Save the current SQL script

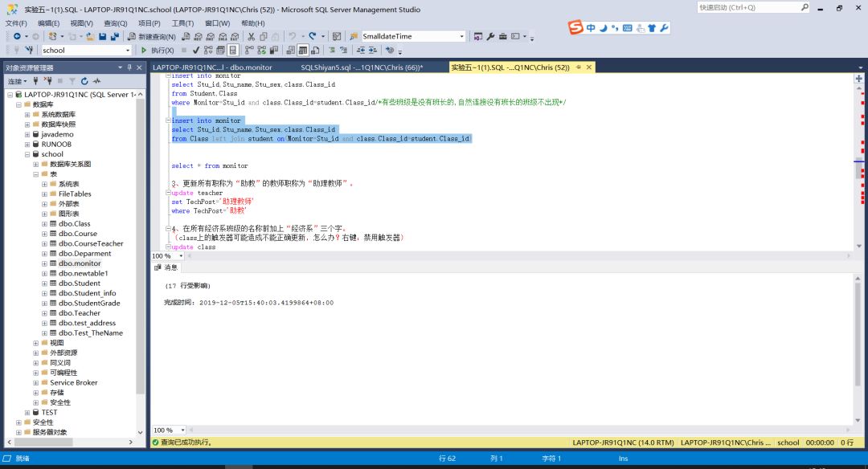point(103,35)
